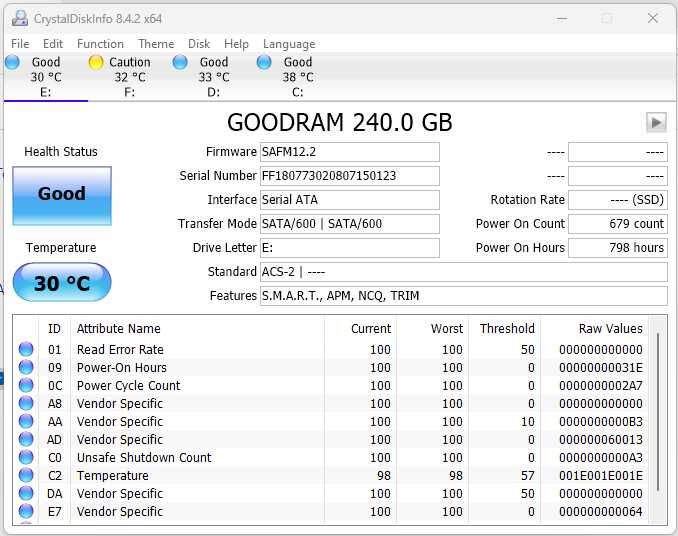The image size is (678, 536).
Task: Click status orb of Temperature attribute row
Action: 26,475
